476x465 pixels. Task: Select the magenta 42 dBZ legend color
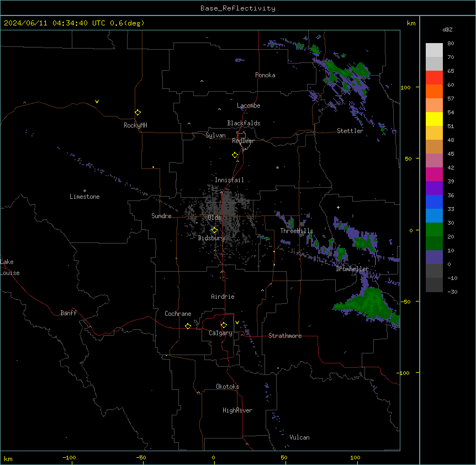click(434, 174)
